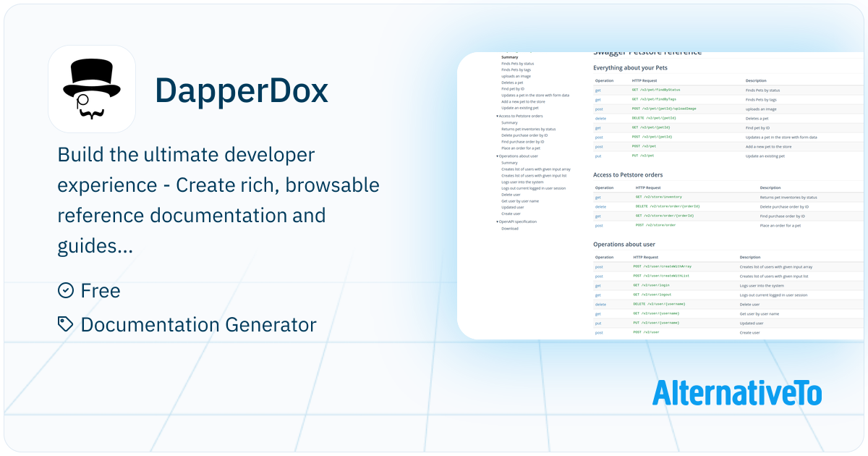868x456 pixels.
Task: Select request text POST /v2/pet
Action: click(643, 146)
